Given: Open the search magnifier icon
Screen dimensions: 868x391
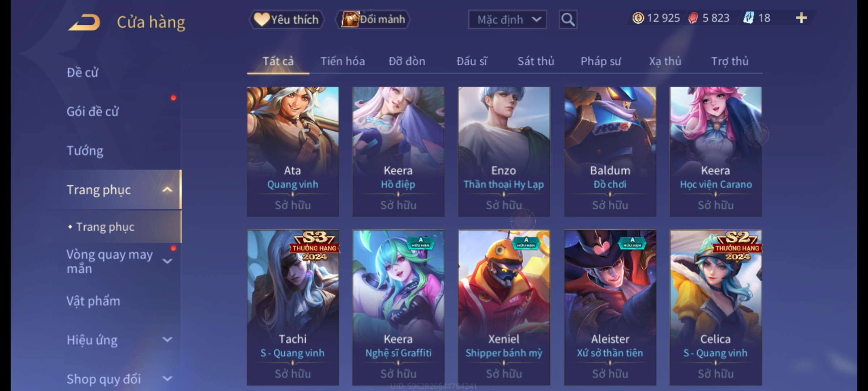Looking at the screenshot, I should click(568, 20).
